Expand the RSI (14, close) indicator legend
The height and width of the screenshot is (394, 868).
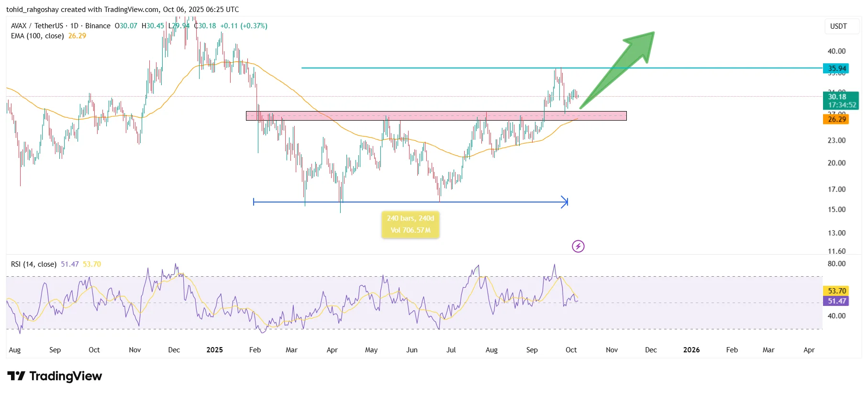(x=33, y=264)
